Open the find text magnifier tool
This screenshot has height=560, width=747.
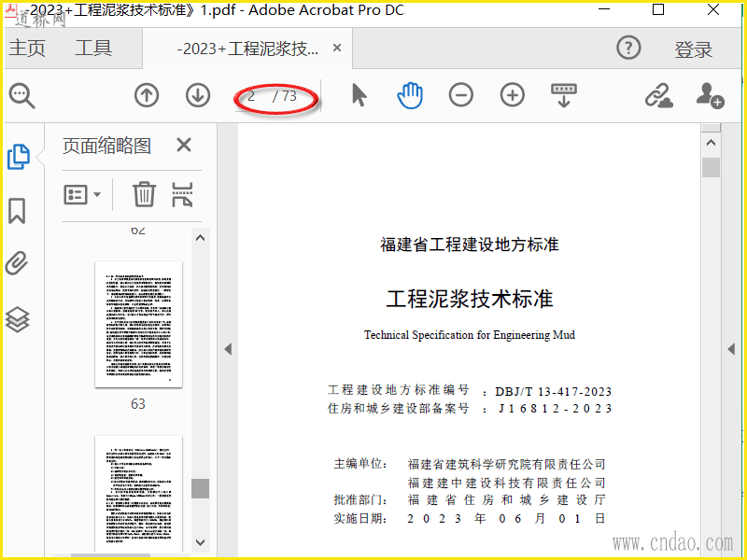[x=21, y=96]
